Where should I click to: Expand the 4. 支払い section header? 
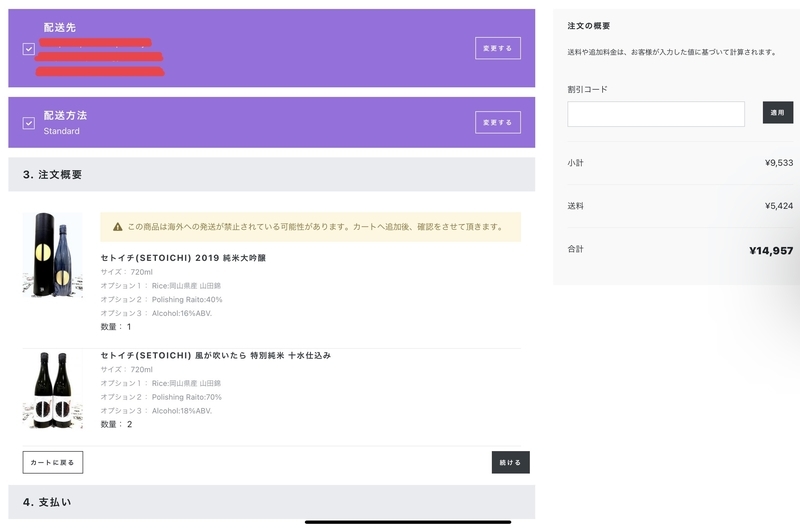pos(271,502)
